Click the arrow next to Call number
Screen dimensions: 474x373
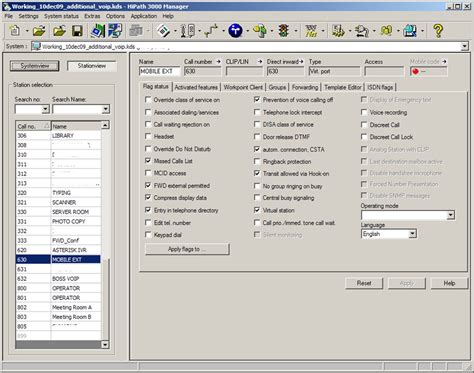(x=219, y=62)
